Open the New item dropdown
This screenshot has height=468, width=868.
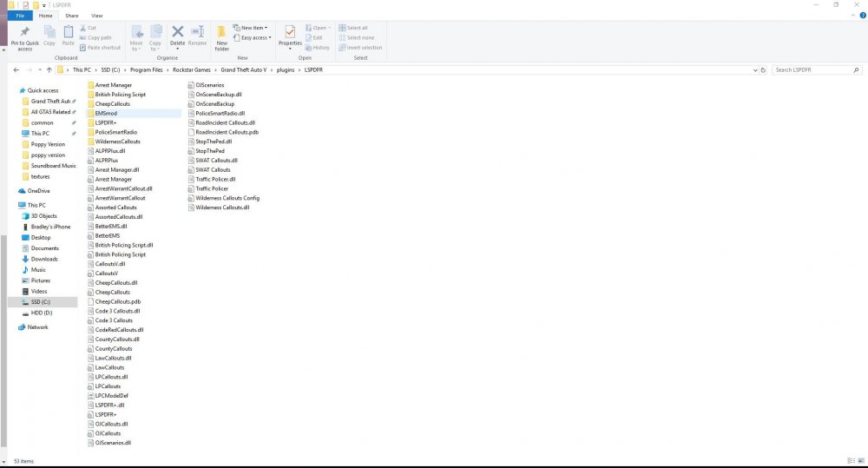[250, 28]
